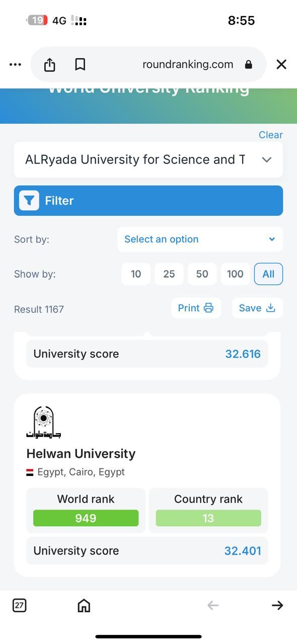Screen dimensions: 297x644
Task: Open the three-dot browser menu
Action: tap(15, 64)
